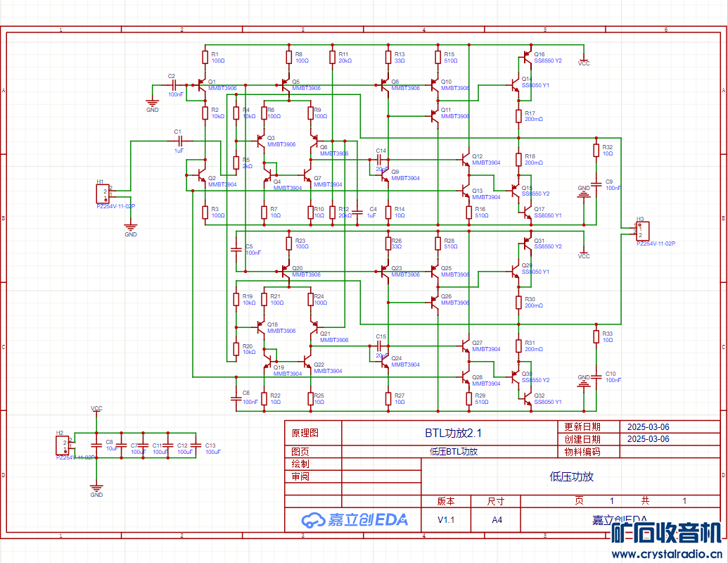Click the sheet size value A4
728x563 pixels.
[497, 520]
